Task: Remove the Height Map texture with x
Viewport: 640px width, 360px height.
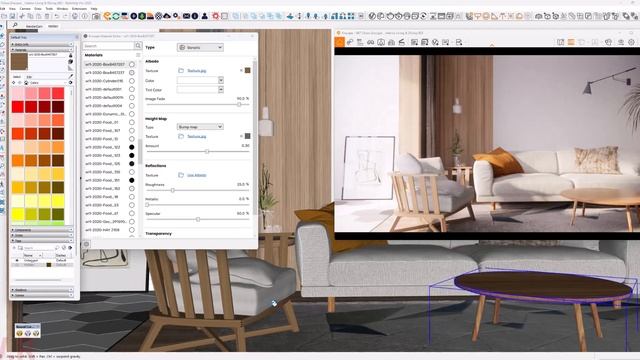Action: tap(241, 136)
